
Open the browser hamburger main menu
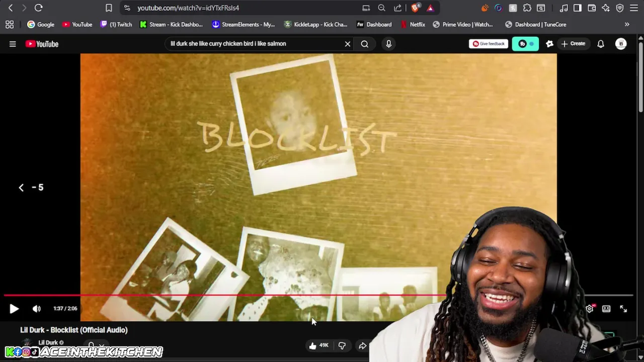[634, 8]
